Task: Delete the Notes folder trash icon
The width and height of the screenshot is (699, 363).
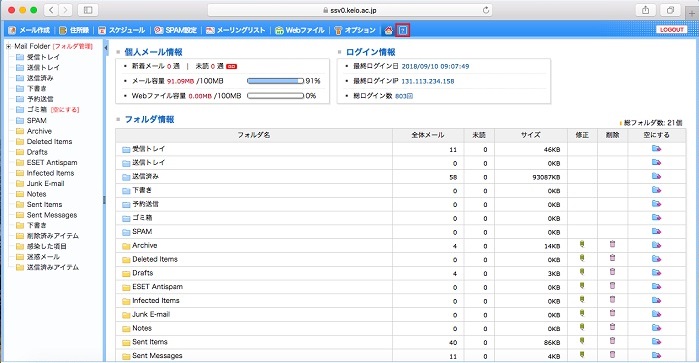Action: pyautogui.click(x=613, y=327)
